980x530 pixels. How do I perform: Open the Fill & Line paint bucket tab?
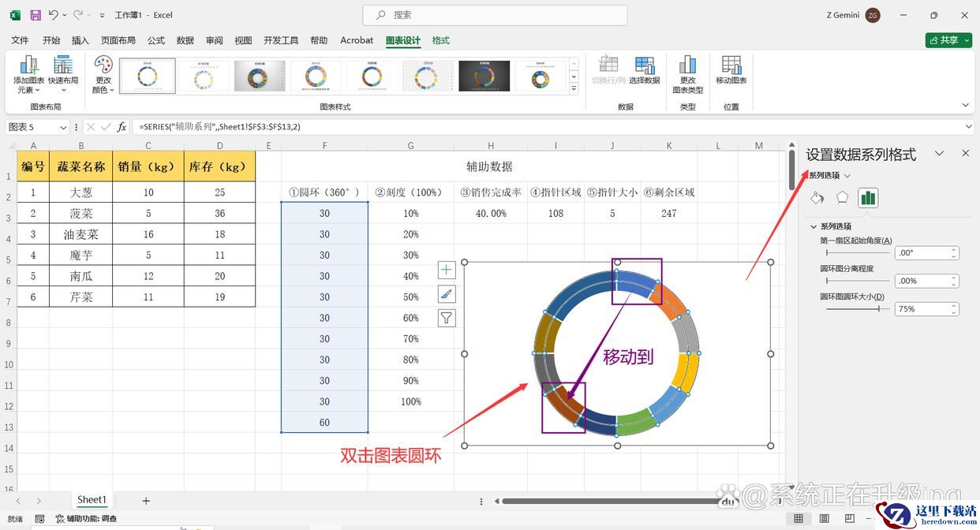[817, 198]
